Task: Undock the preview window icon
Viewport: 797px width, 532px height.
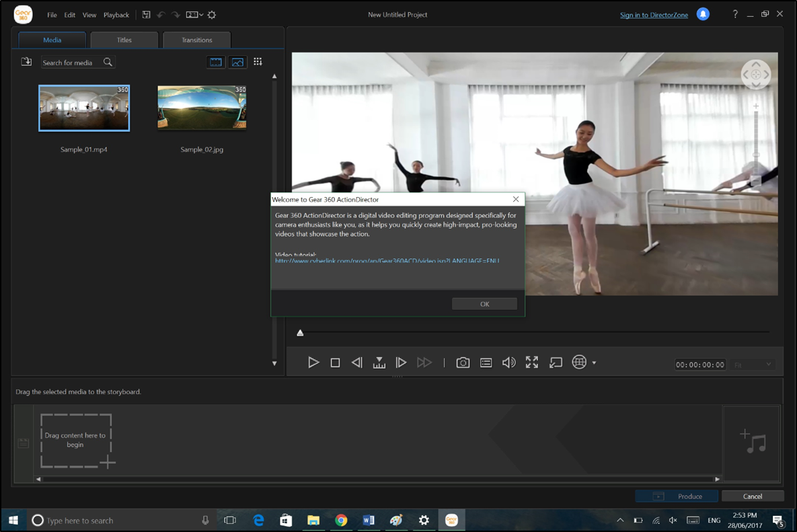Action: [x=556, y=363]
